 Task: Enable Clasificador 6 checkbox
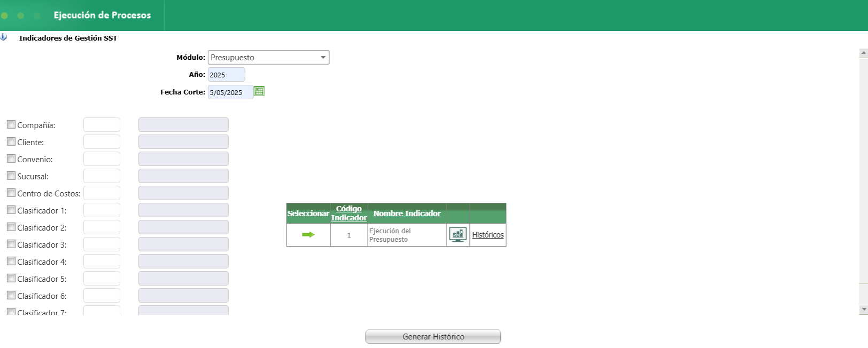coord(11,295)
